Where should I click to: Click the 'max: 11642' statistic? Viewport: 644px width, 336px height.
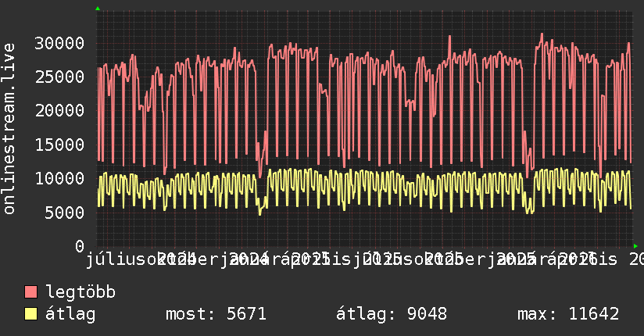tap(568, 314)
